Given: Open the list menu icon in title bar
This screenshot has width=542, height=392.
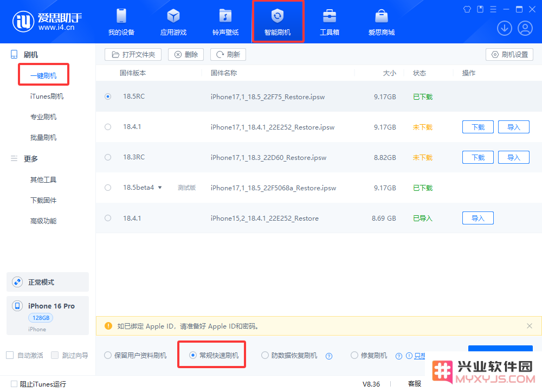Looking at the screenshot, I should (x=493, y=9).
